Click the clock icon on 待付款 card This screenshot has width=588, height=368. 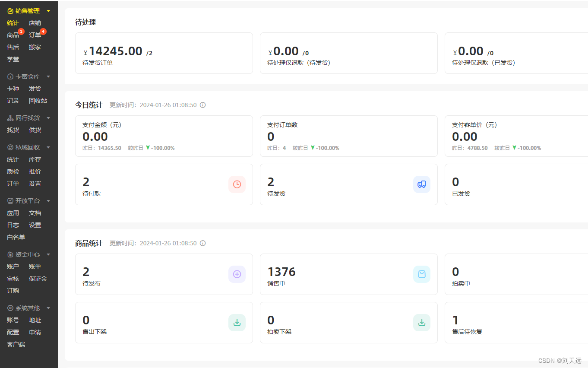point(237,184)
